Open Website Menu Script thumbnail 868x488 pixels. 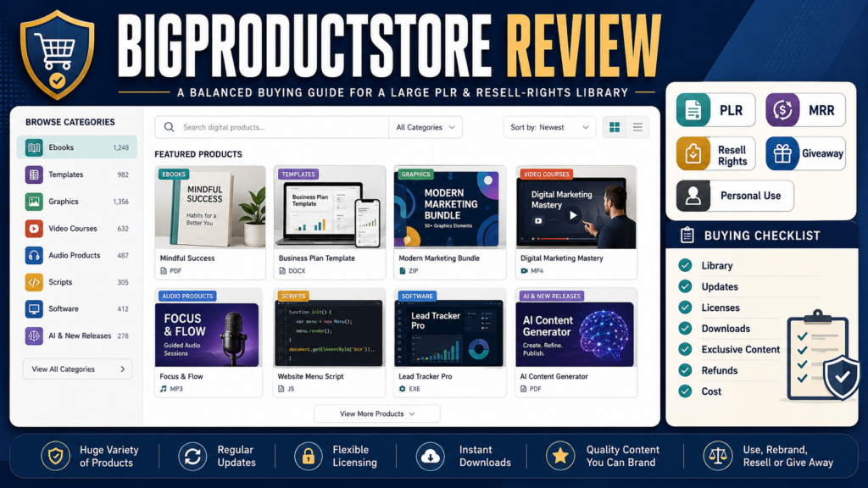tap(330, 331)
